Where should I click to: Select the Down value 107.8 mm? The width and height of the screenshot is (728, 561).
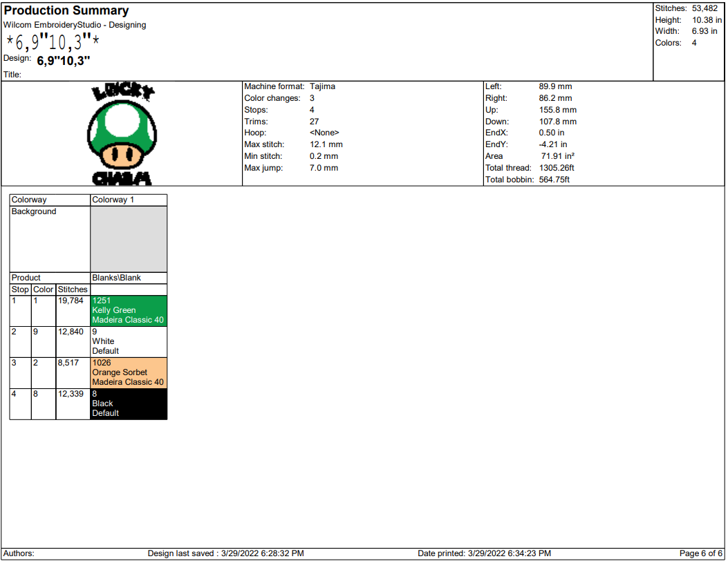pyautogui.click(x=558, y=122)
